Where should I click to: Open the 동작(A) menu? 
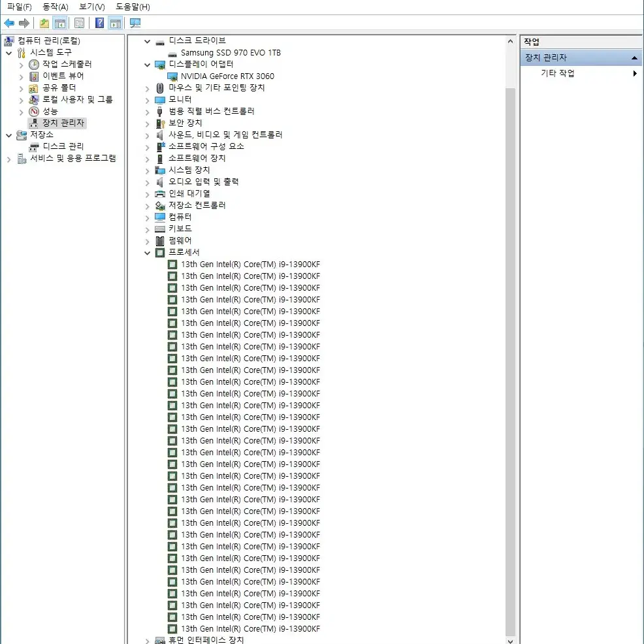[x=56, y=7]
